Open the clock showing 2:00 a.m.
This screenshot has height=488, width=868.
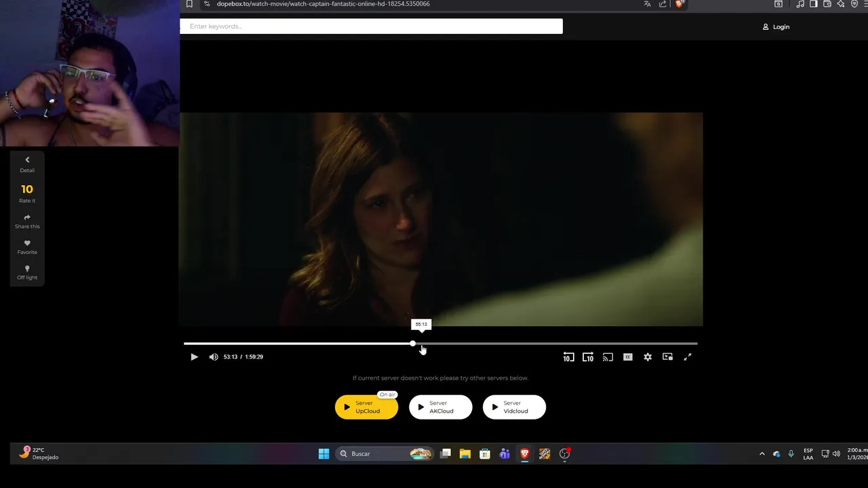856,454
